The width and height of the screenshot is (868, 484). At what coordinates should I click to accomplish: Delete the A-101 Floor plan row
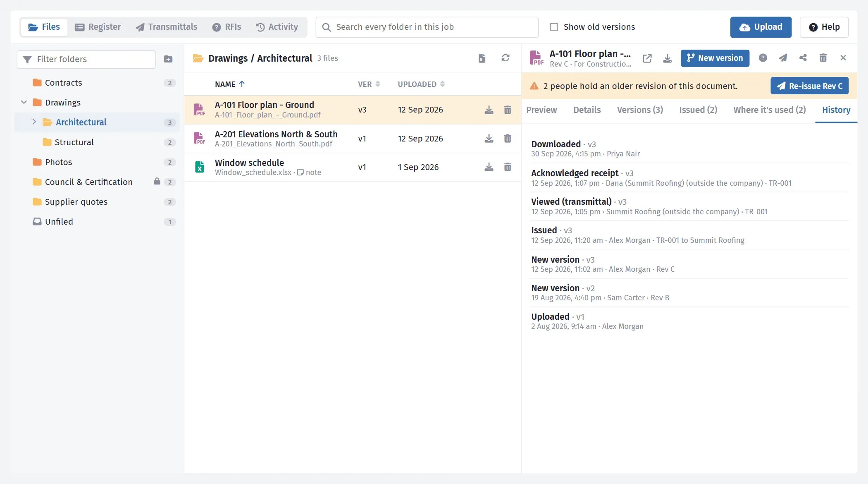(508, 110)
